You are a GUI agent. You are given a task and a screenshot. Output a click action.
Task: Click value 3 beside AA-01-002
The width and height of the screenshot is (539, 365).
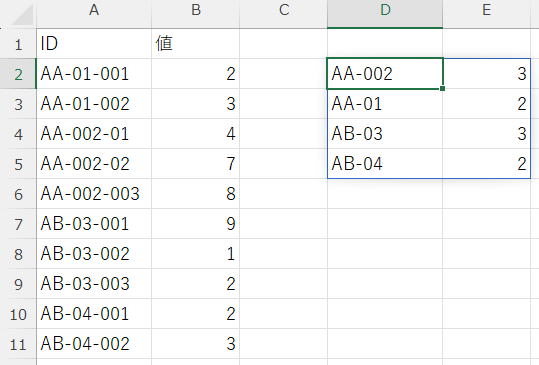[x=196, y=104]
